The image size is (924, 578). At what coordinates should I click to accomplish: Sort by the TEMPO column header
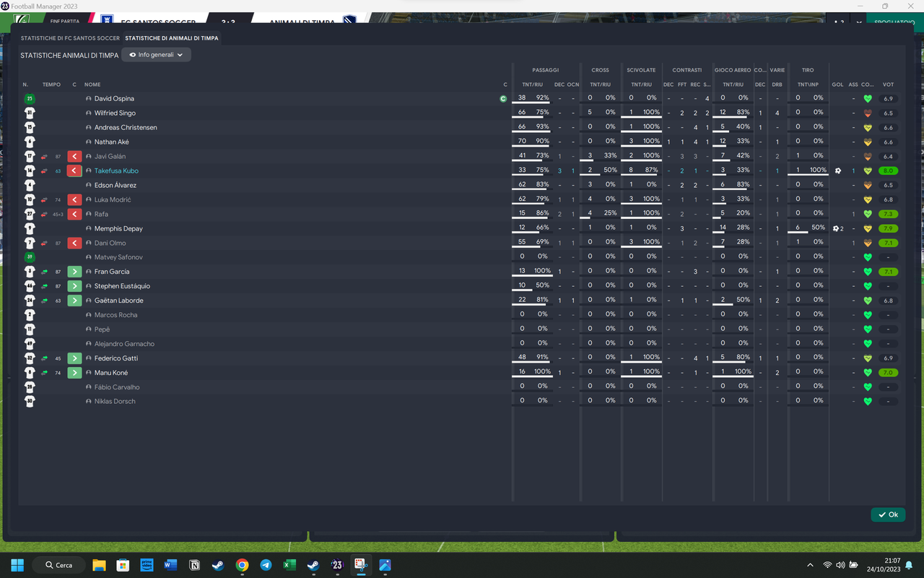coord(51,85)
